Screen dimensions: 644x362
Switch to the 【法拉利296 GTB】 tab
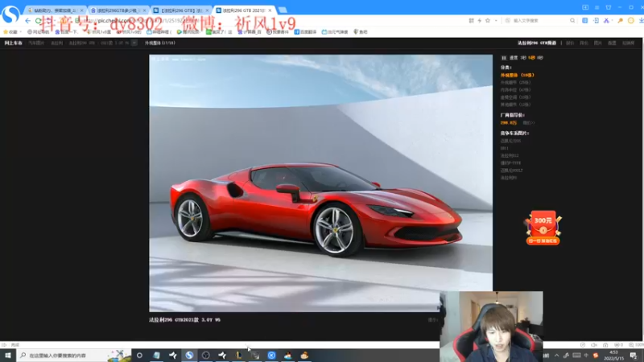pyautogui.click(x=181, y=10)
